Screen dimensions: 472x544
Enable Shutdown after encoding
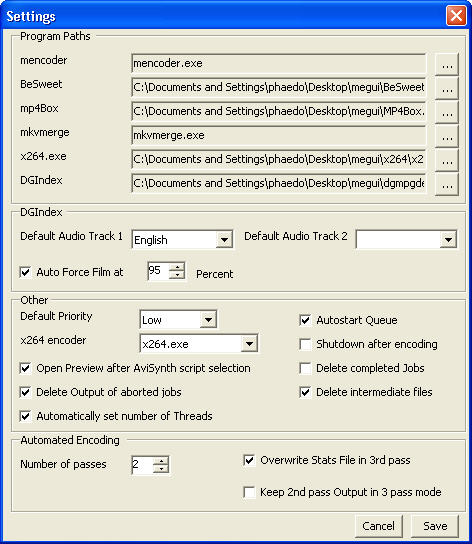[x=305, y=344]
